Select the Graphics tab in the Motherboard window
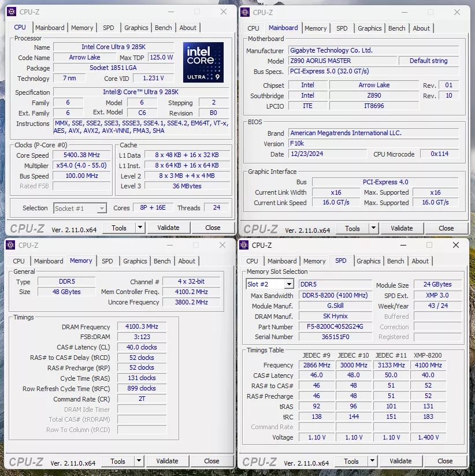The image size is (475, 476). [x=370, y=28]
